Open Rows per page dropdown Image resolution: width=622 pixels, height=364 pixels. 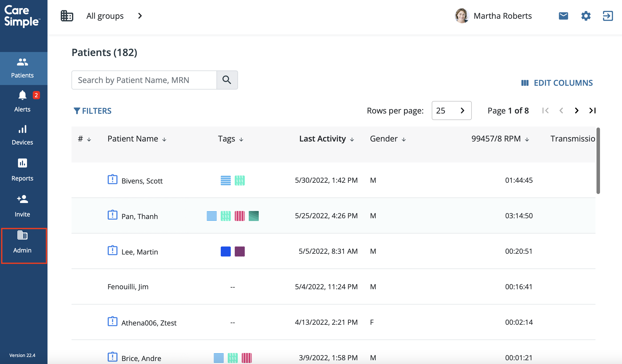(x=451, y=110)
